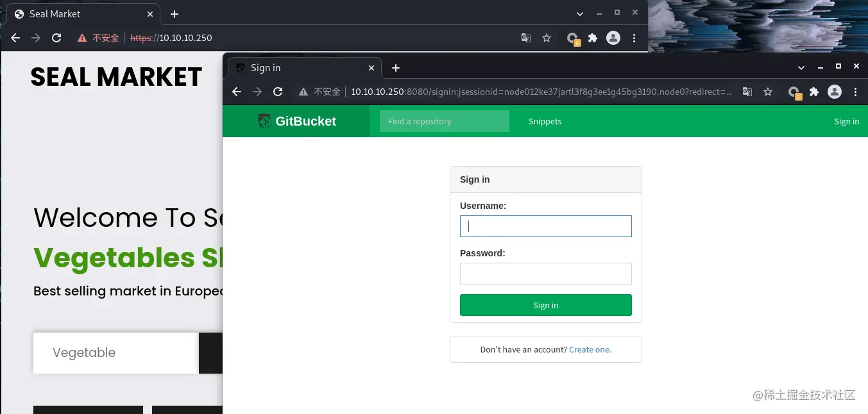
Task: Click SEAL MARKET logo heading
Action: tap(116, 77)
